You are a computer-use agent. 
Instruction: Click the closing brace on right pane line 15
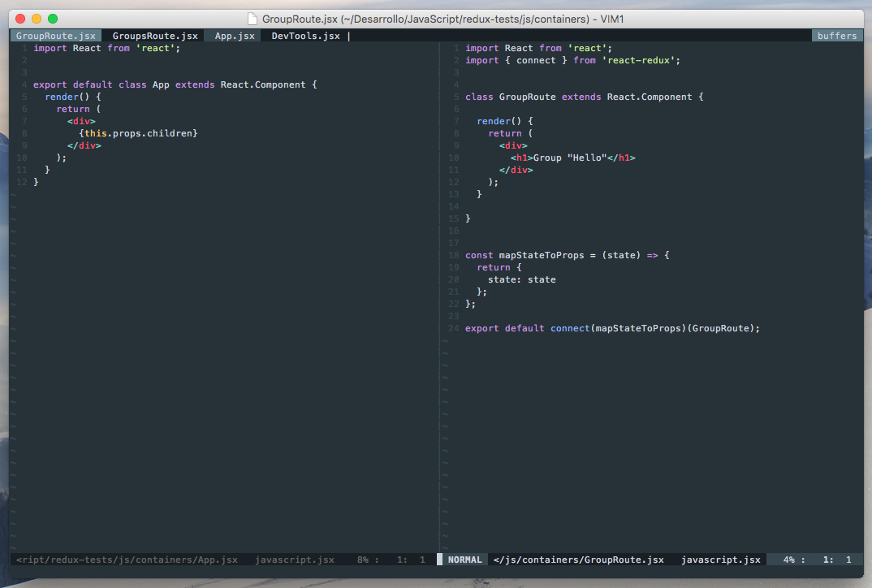(468, 218)
